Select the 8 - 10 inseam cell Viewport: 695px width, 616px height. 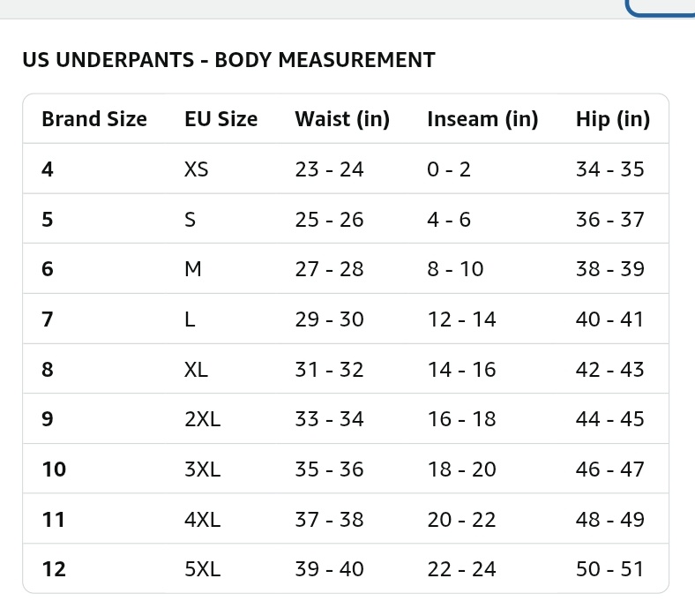(x=455, y=269)
